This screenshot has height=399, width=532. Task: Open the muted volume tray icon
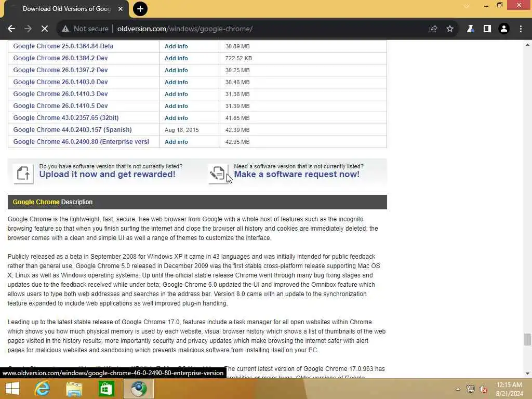(x=483, y=389)
